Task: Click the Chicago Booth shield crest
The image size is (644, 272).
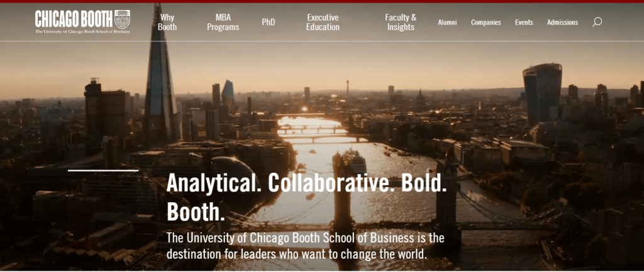Action: point(122,19)
